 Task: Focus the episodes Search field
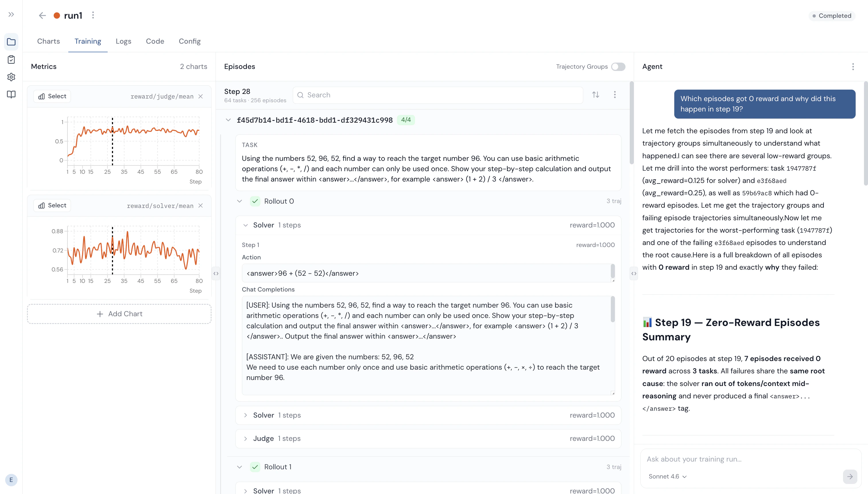point(437,95)
